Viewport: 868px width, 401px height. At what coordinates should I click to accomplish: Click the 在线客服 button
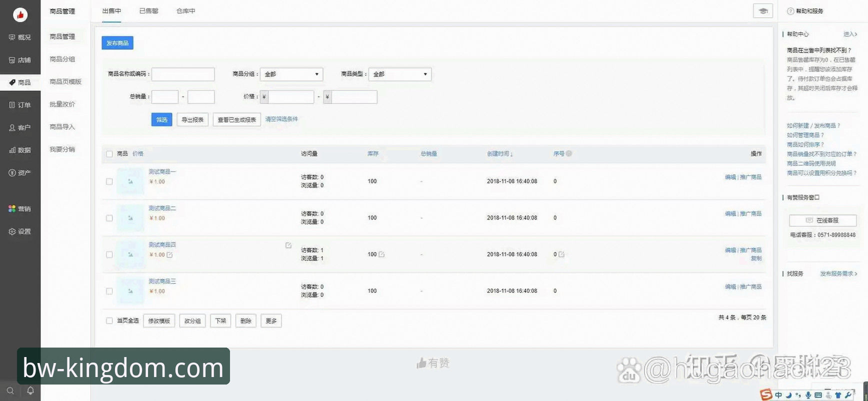coord(822,220)
